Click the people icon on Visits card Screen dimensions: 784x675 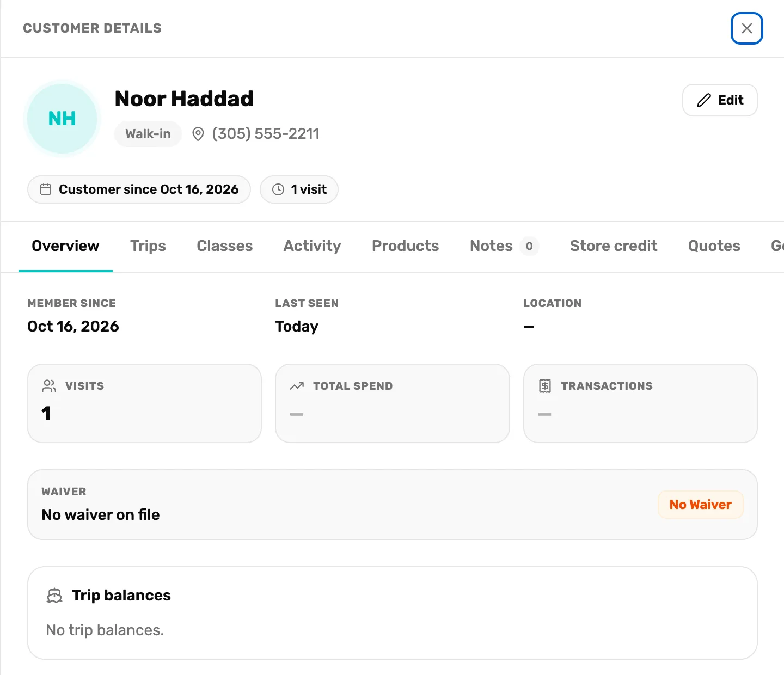(49, 386)
